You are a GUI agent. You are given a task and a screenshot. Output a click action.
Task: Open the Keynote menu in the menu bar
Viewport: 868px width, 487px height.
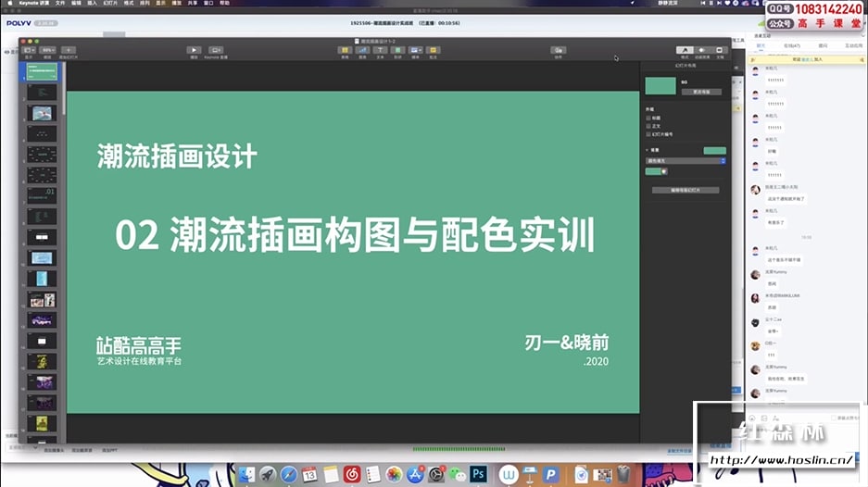[32, 4]
